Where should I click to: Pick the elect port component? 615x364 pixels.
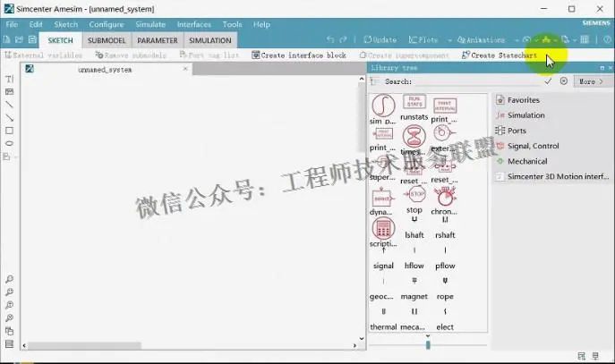[445, 320]
